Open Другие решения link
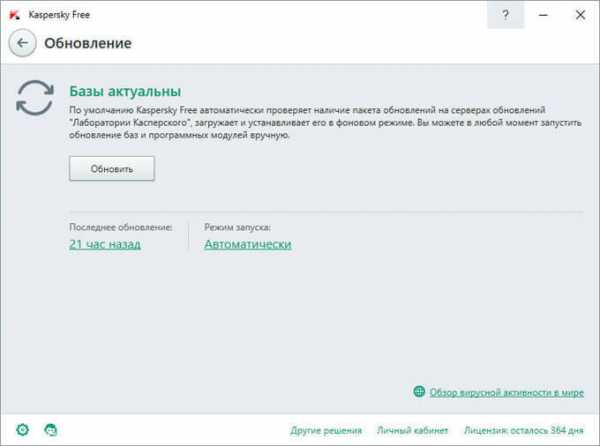 [326, 430]
